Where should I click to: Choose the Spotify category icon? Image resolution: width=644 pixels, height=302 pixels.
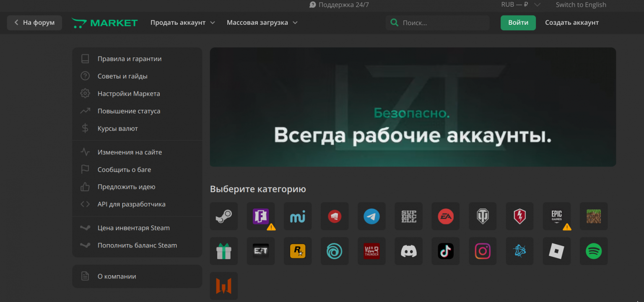pos(593,251)
